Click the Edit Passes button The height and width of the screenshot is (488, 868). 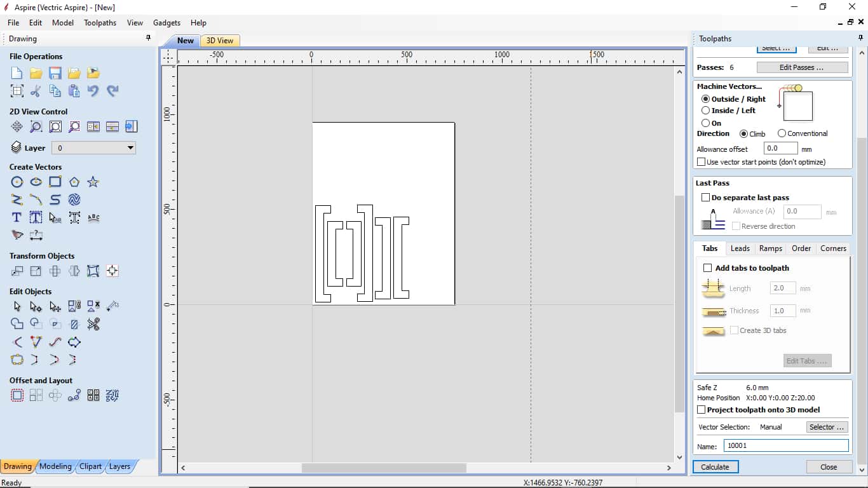[x=802, y=67]
